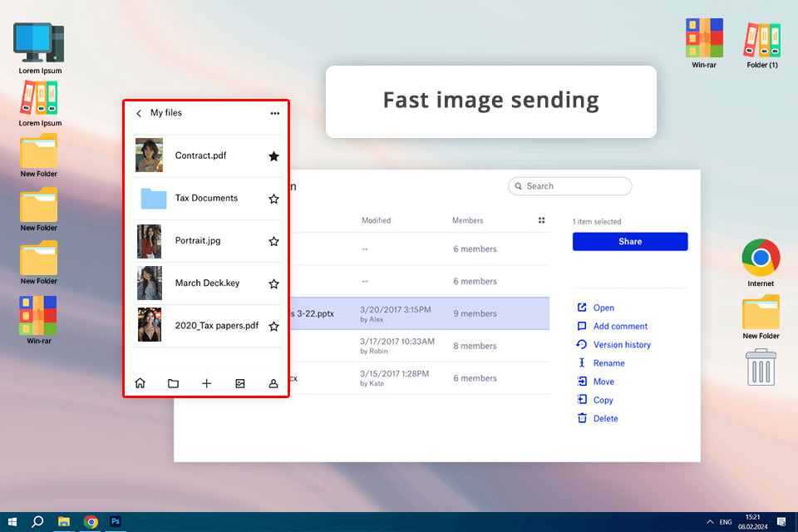Open Win-rar icon at top right
Viewport: 798px width, 532px height.
(x=704, y=43)
